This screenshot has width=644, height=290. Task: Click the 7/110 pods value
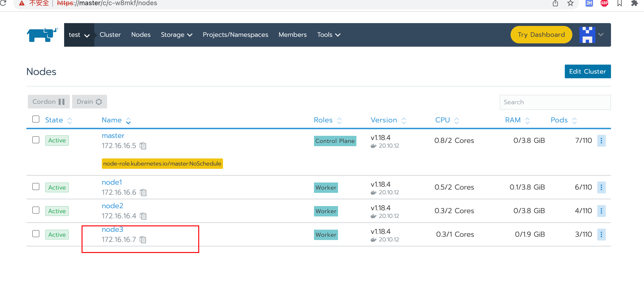[x=583, y=141]
